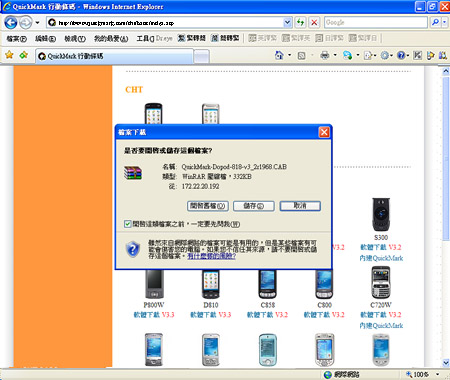
Task: Click the magnifier search button
Action: (435, 23)
